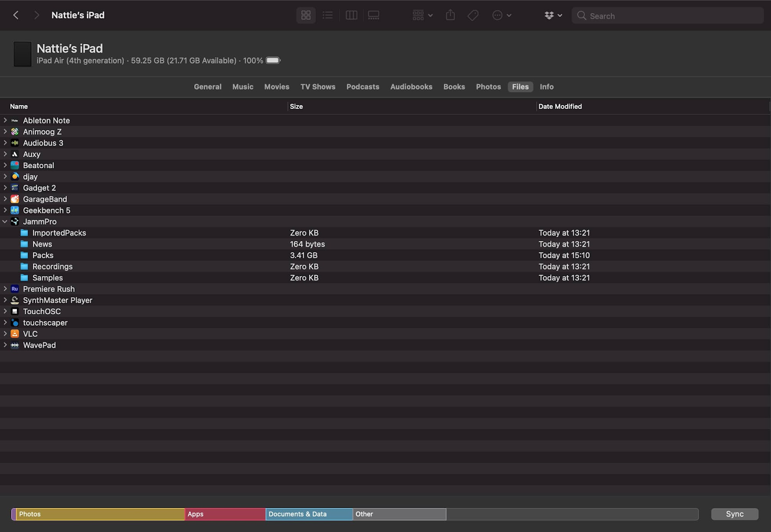Image resolution: width=771 pixels, height=532 pixels.
Task: Switch to list view
Action: tap(328, 15)
